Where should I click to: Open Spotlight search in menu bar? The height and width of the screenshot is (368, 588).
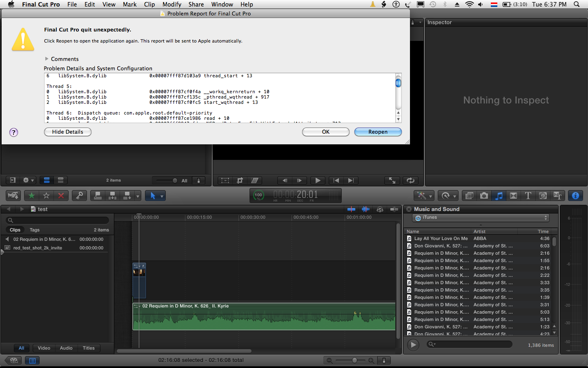pyautogui.click(x=577, y=4)
